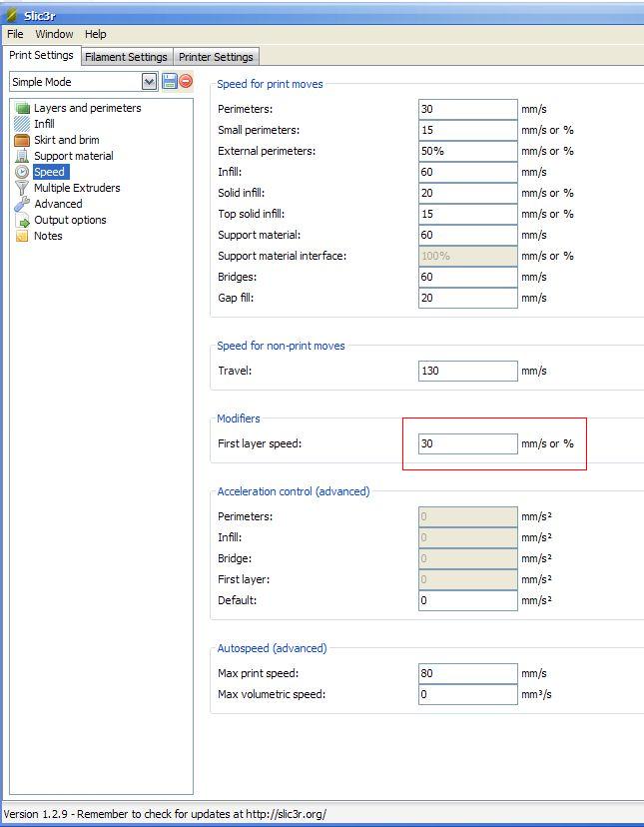Click the Travel speed input field
The image size is (644, 827).
tap(468, 371)
